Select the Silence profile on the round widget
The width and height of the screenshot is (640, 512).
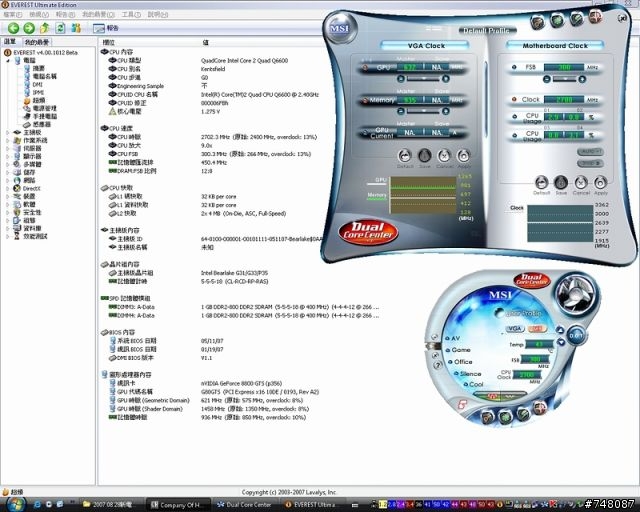point(468,374)
